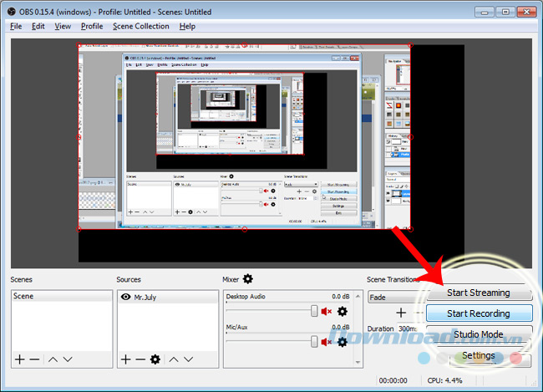Open the File menu
This screenshot has height=392, width=543.
point(16,27)
